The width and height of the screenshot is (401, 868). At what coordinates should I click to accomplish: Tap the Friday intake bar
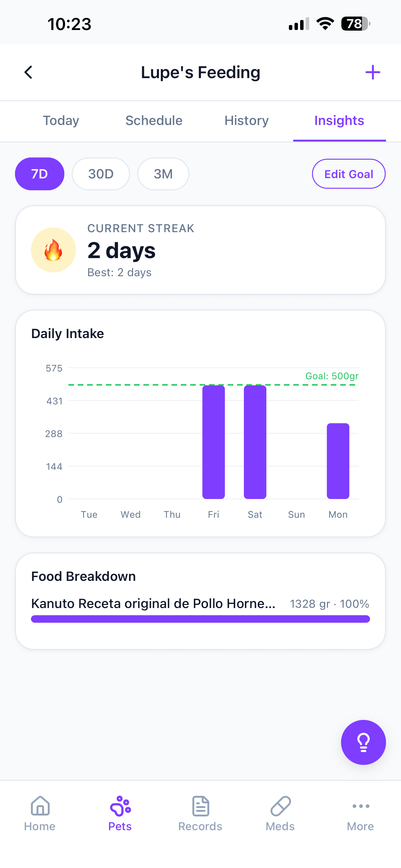click(x=214, y=442)
